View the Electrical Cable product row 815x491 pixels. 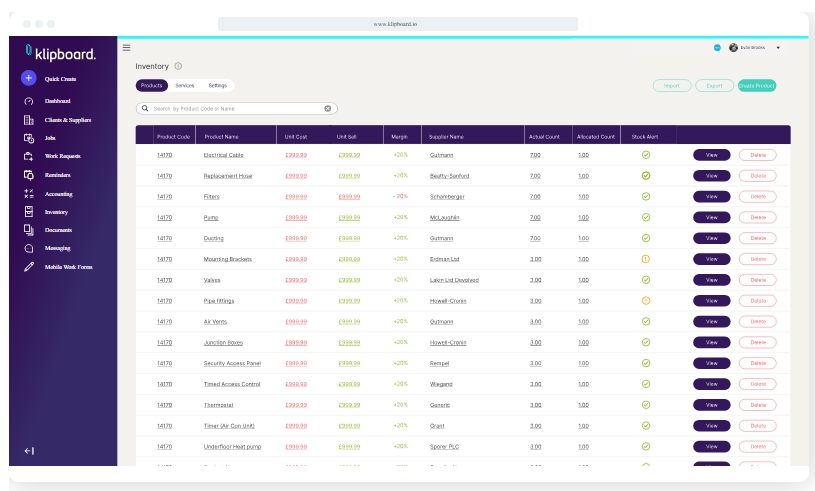711,155
